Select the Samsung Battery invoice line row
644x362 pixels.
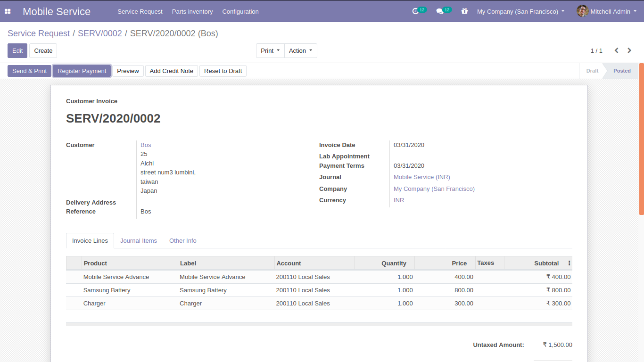(319, 290)
